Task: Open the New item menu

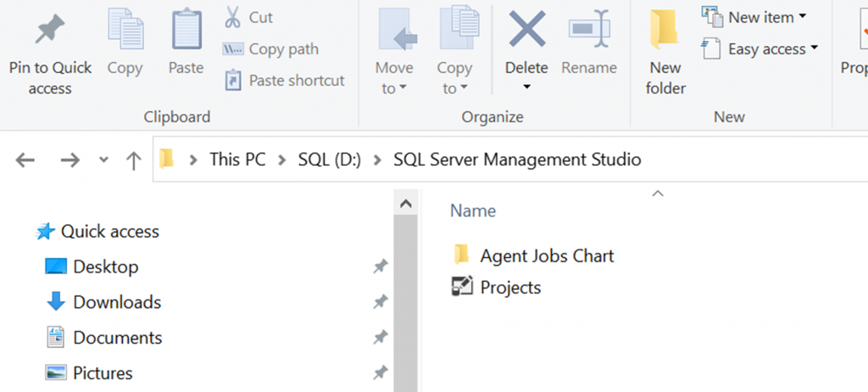Action: [754, 17]
